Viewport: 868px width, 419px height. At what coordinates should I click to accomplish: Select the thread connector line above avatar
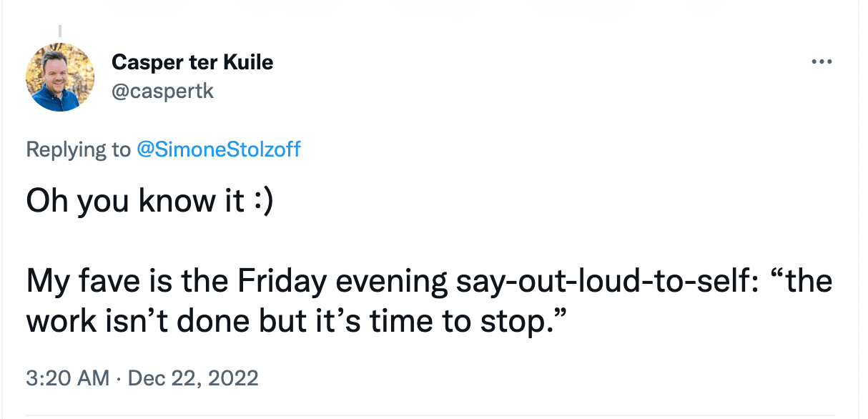(x=60, y=31)
